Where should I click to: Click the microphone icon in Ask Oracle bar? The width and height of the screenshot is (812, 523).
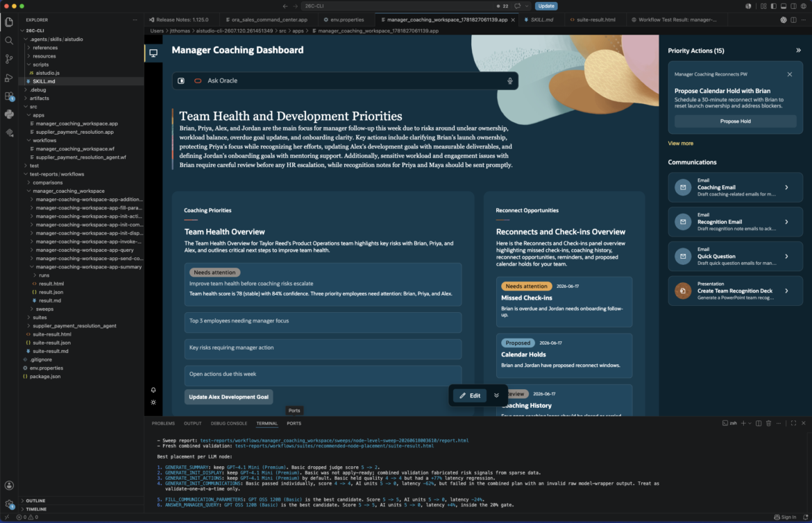[509, 80]
